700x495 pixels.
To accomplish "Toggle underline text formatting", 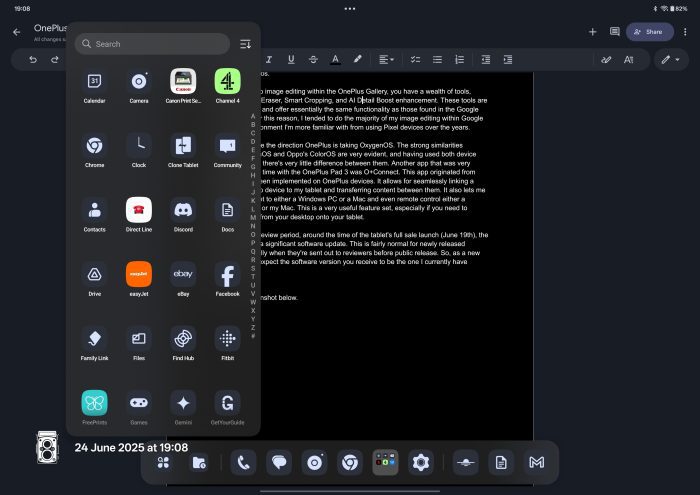I will [x=292, y=59].
